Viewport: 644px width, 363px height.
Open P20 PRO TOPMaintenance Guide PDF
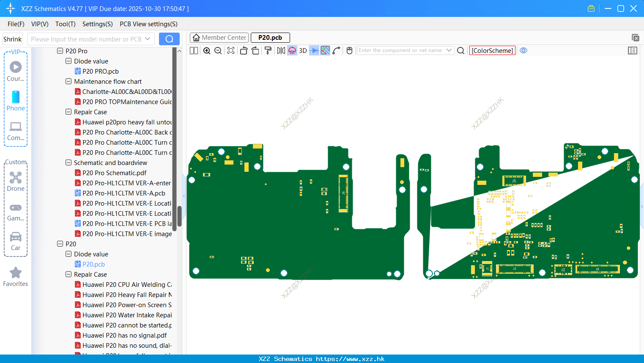[123, 102]
